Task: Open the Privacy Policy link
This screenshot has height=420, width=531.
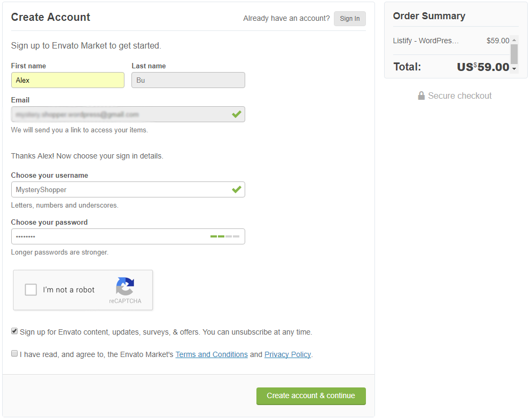Action: (287, 354)
